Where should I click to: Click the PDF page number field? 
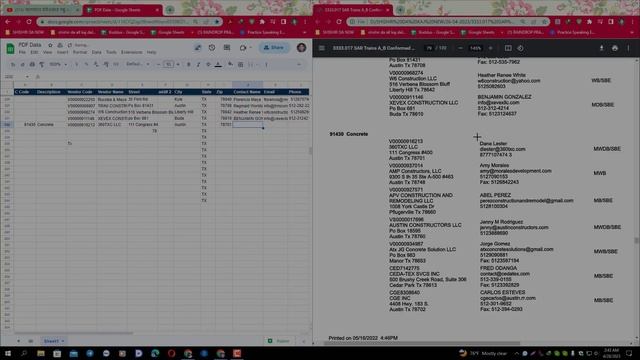pos(429,48)
